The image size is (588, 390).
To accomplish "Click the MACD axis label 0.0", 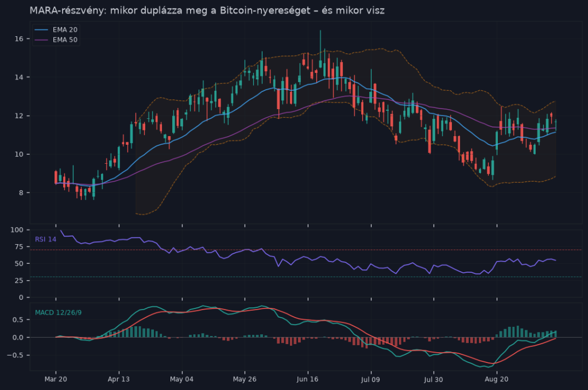I will pos(18,338).
